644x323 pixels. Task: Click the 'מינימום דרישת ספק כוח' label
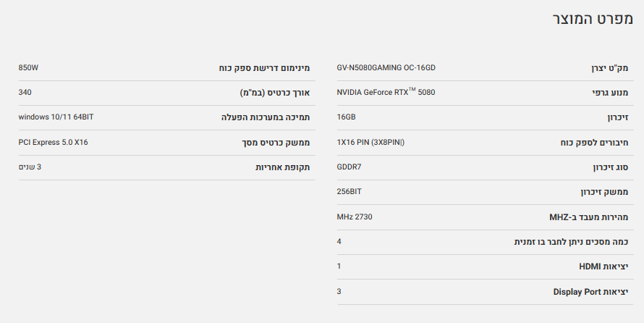click(x=264, y=68)
